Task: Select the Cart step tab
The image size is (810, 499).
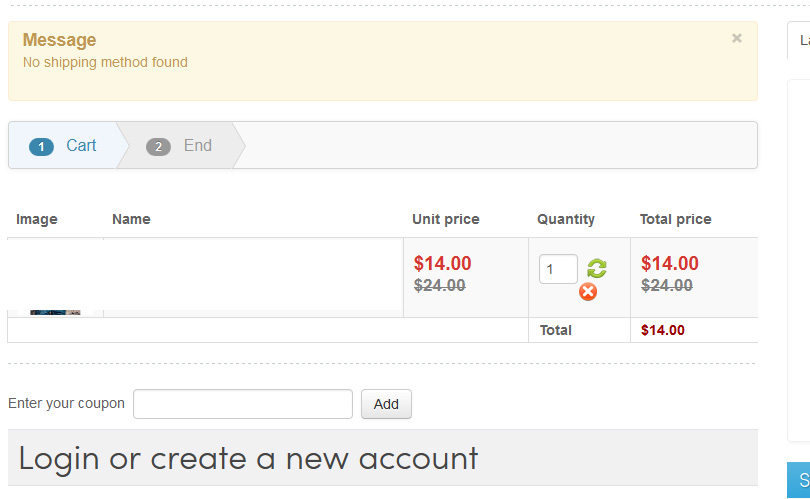Action: tap(66, 146)
